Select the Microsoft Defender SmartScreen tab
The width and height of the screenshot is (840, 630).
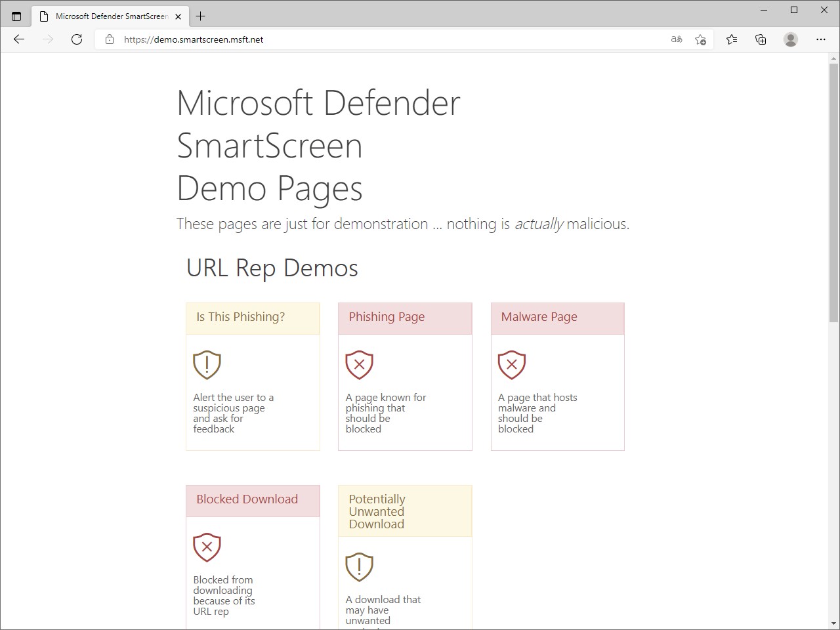pyautogui.click(x=108, y=16)
